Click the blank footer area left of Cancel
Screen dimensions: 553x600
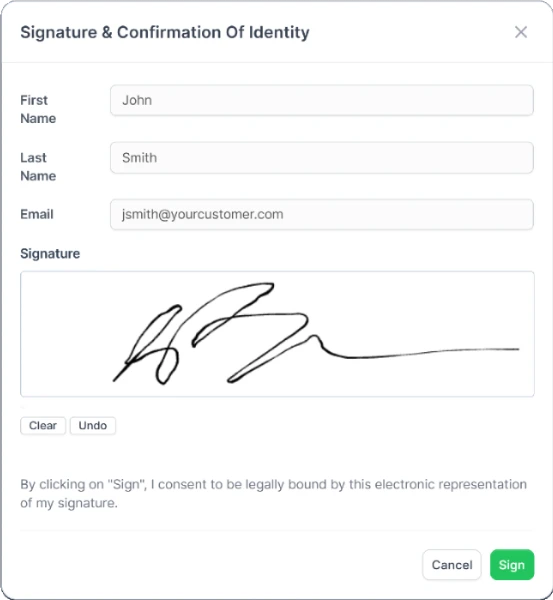pos(218,565)
